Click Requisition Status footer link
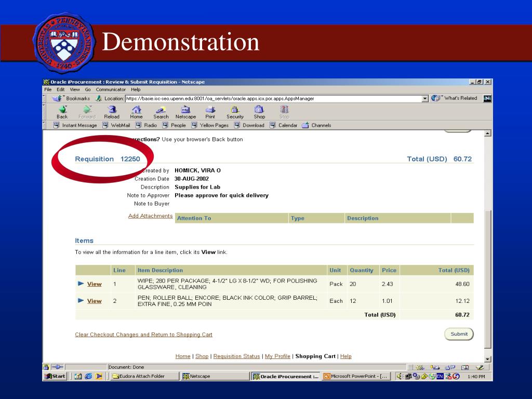The height and width of the screenshot is (399, 532). pos(236,356)
